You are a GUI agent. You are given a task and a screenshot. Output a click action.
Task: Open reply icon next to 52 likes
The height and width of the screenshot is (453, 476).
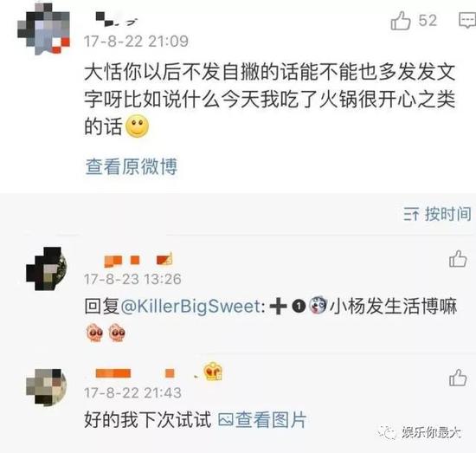coord(466,21)
